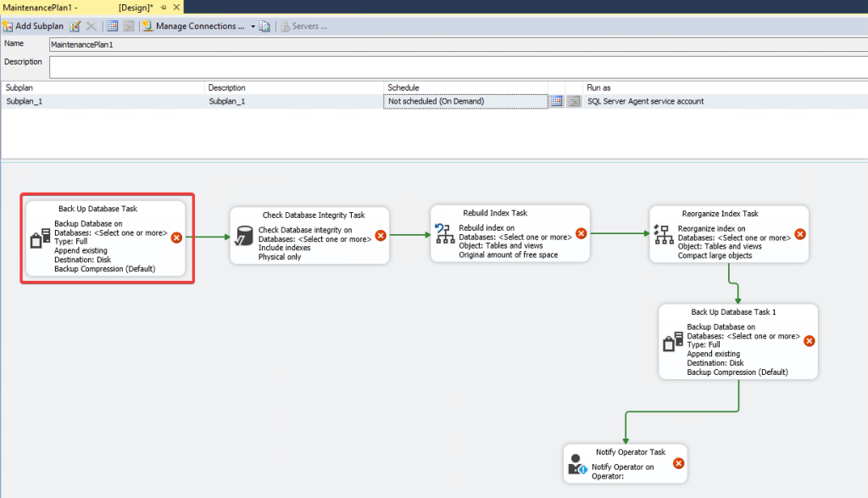Screen dimensions: 868x498
Task: Click the error badge on Rebuild Index Task
Action: (x=581, y=235)
